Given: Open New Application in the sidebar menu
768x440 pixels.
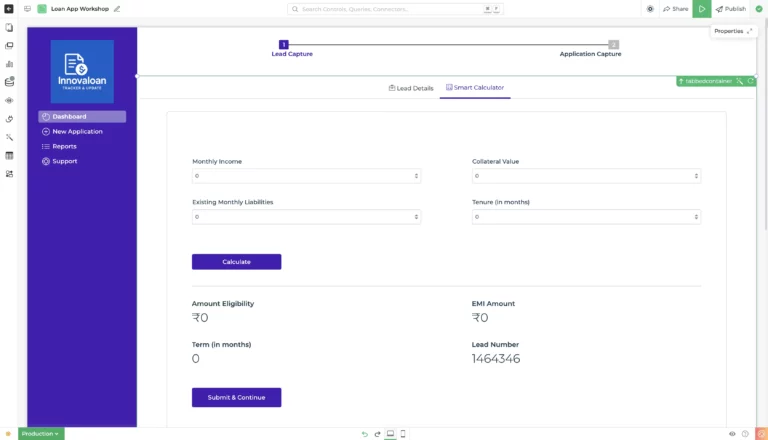Looking at the screenshot, I should tap(77, 131).
